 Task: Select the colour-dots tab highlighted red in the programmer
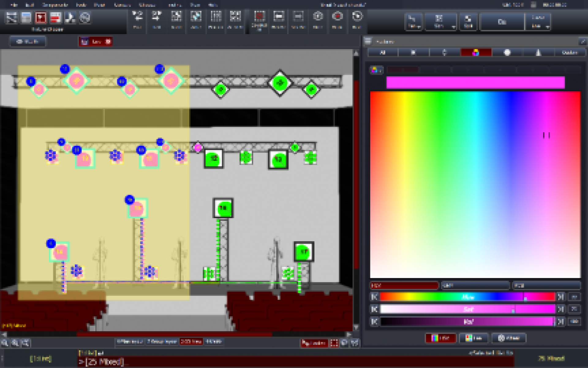point(476,53)
